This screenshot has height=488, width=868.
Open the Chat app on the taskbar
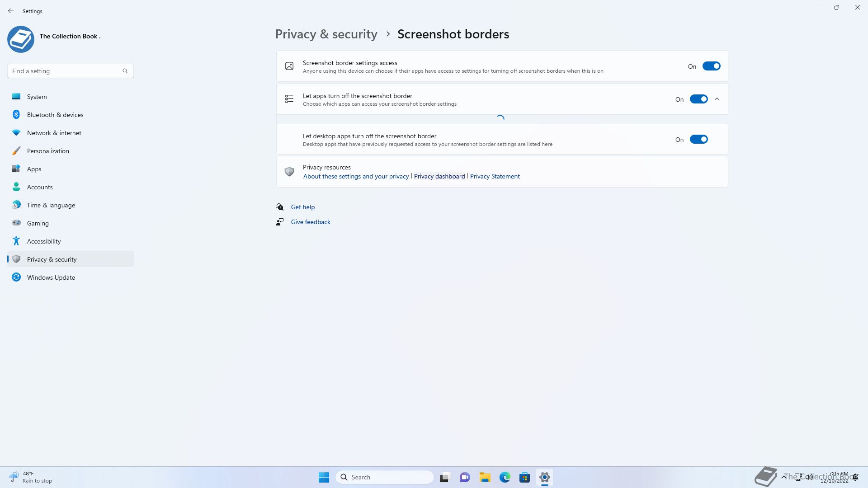tap(465, 477)
